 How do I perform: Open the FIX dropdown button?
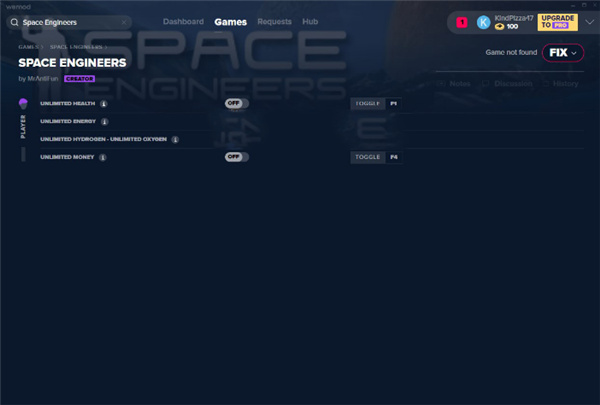pos(563,52)
